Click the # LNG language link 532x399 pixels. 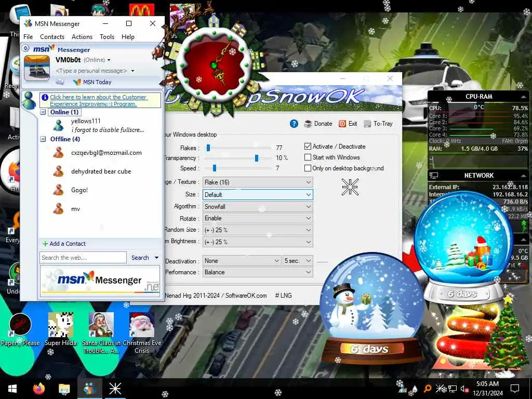(283, 296)
